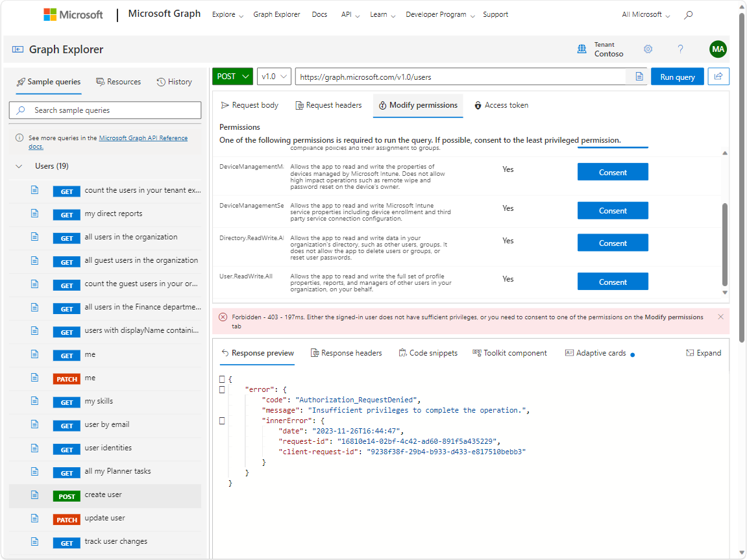Click the request URL input field
Screen dimensions: 747x560
(460, 77)
